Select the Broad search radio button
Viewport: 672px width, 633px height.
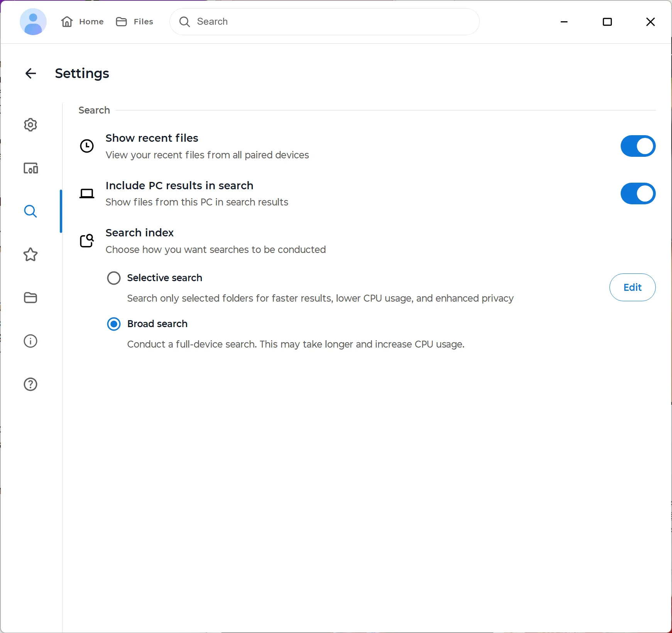(114, 324)
